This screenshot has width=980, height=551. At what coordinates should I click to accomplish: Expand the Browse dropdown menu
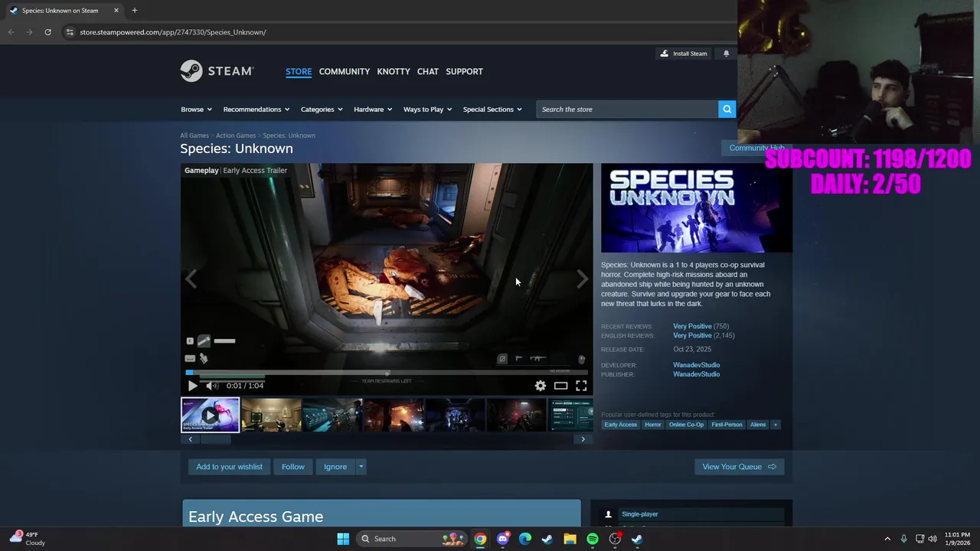point(196,109)
